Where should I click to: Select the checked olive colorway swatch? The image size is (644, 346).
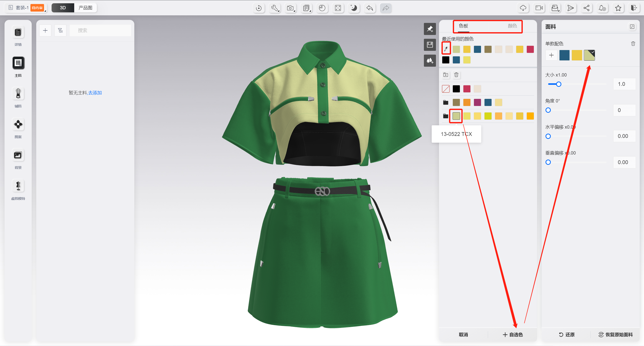pos(589,55)
